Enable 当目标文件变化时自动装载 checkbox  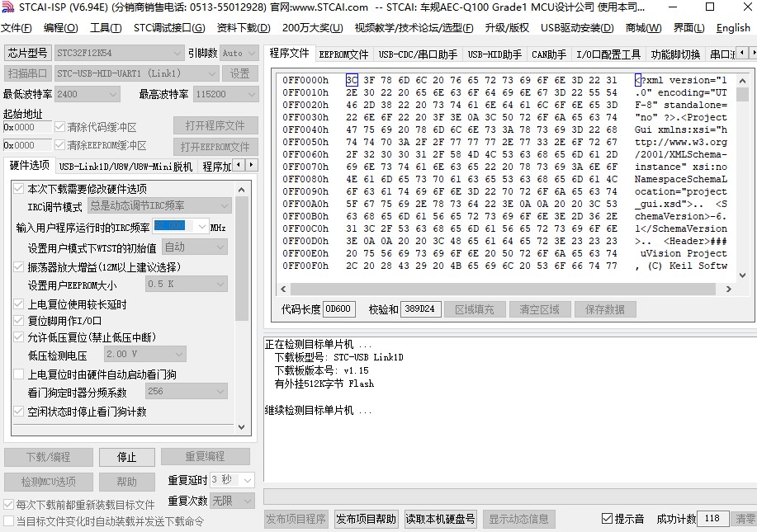(8, 521)
